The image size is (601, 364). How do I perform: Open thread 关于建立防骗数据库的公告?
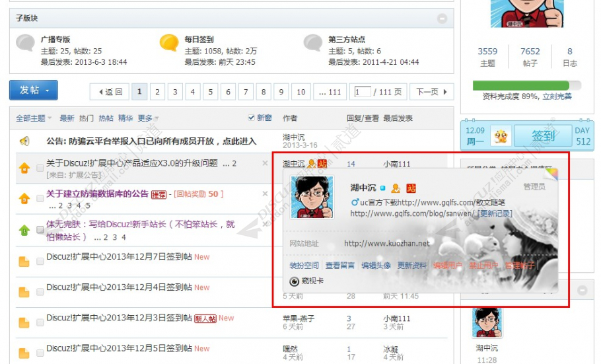coord(97,194)
